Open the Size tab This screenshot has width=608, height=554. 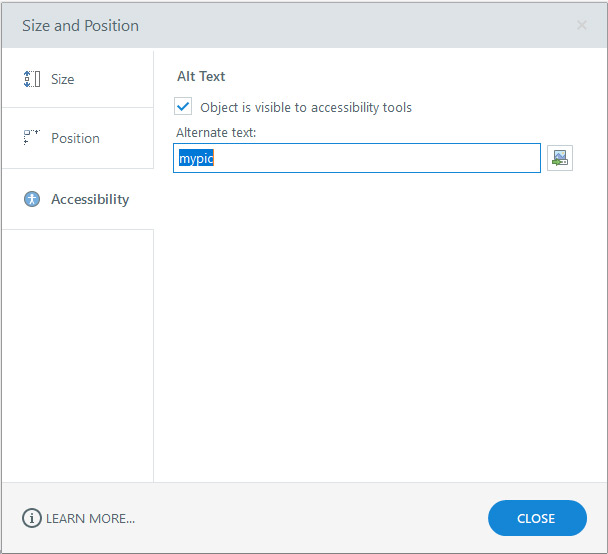click(78, 79)
